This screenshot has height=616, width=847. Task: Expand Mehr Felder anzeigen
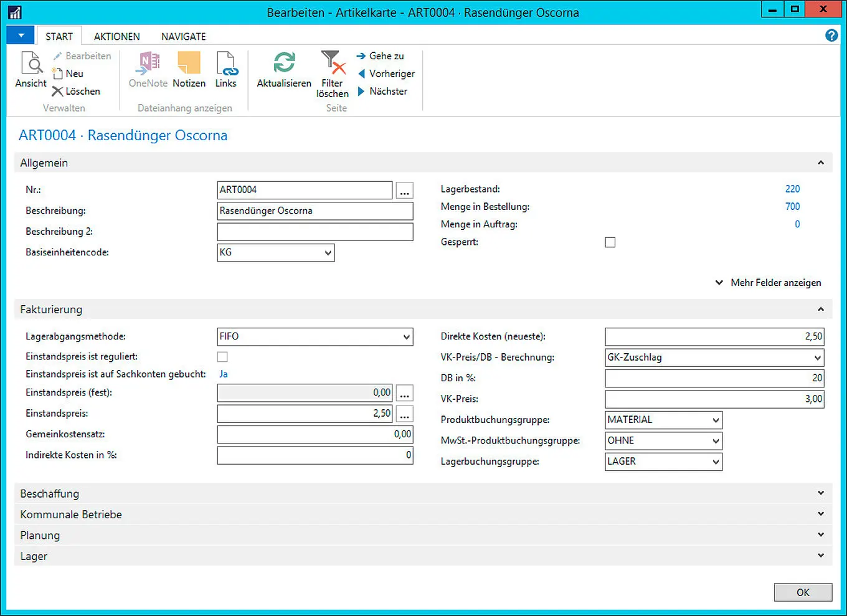(769, 283)
